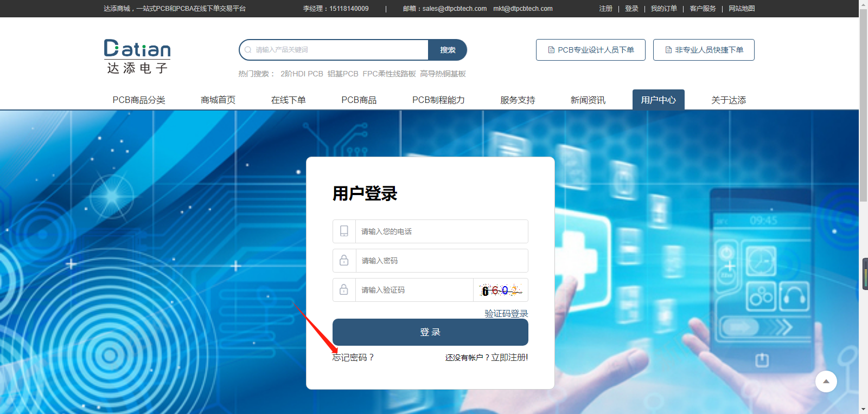Open 关于达添 menu item
This screenshot has height=414, width=868.
pyautogui.click(x=729, y=100)
